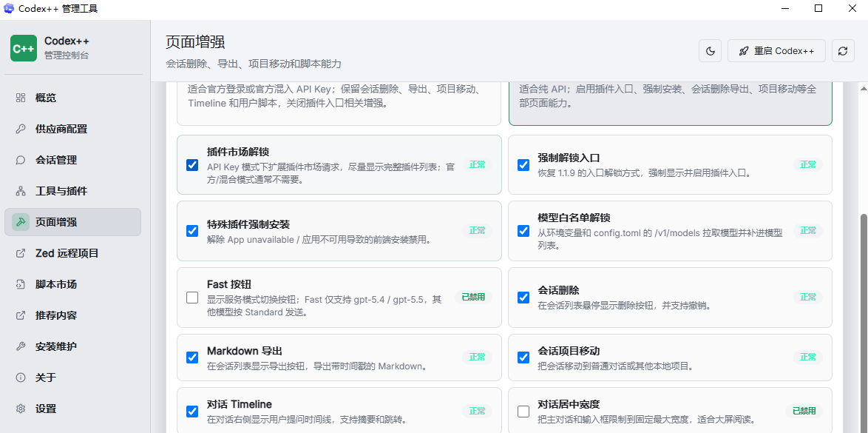Click the chat bubble icon for 会话管理
868x433 pixels.
coord(21,160)
